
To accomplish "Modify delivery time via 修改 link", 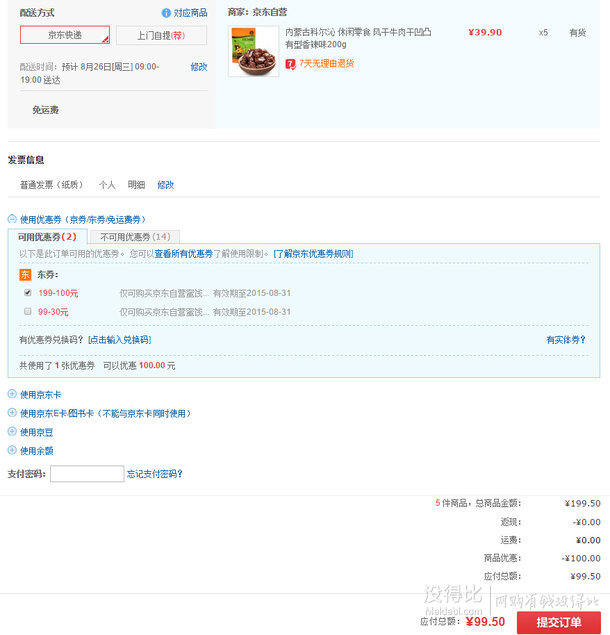I will (x=199, y=67).
